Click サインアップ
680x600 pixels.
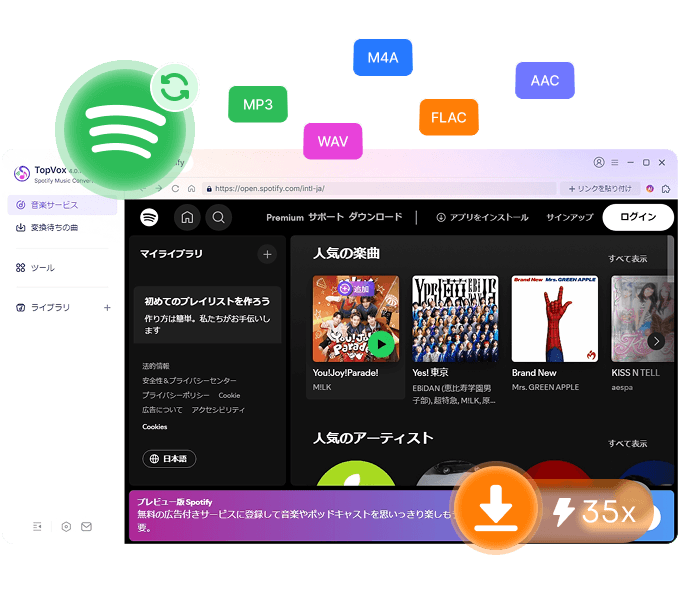pyautogui.click(x=569, y=217)
